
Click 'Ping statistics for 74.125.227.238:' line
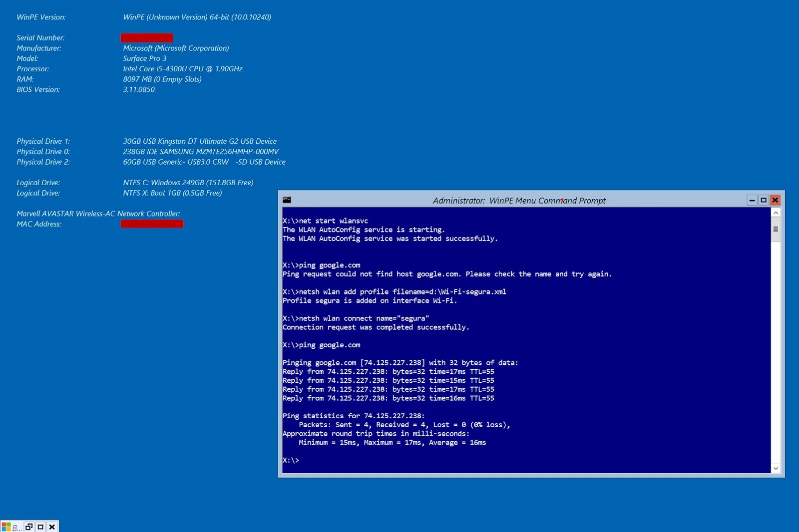pyautogui.click(x=354, y=416)
